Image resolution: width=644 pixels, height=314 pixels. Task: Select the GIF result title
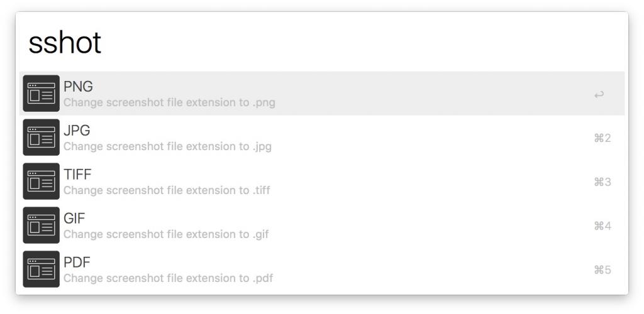coord(74,219)
